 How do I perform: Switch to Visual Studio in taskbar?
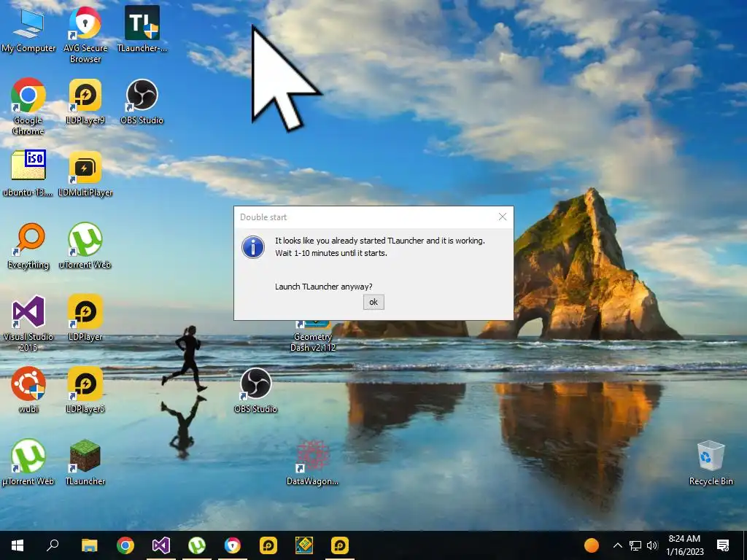[x=161, y=545]
